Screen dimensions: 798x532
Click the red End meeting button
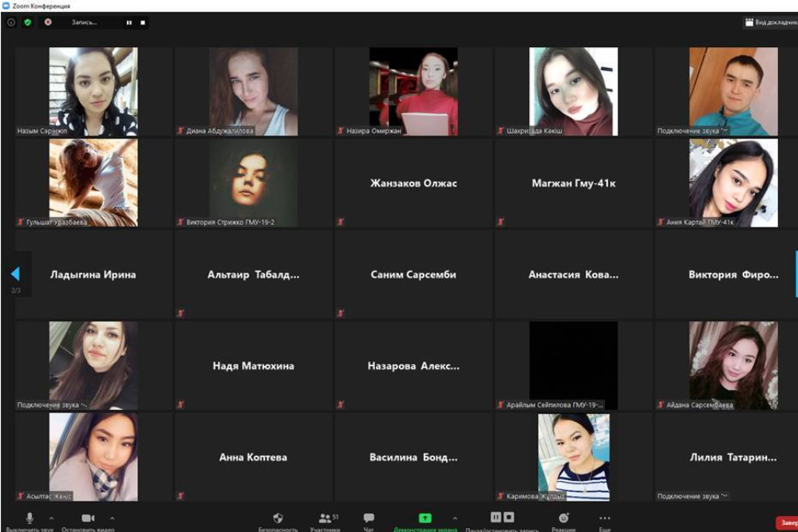[x=786, y=522]
